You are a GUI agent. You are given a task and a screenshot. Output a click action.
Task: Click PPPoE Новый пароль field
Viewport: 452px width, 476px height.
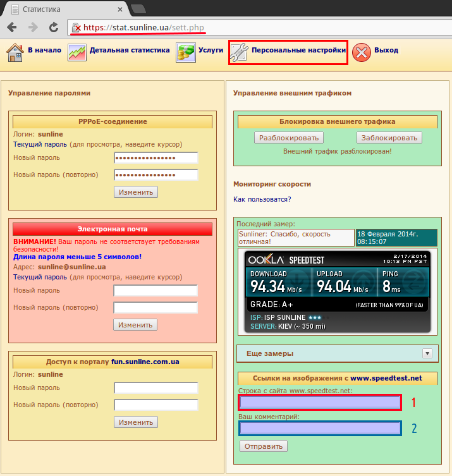tap(156, 158)
